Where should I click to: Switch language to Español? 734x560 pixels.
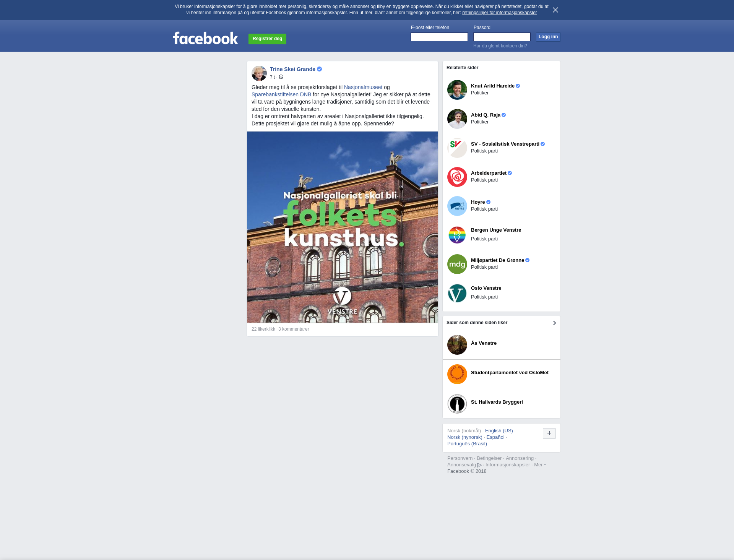[x=495, y=437]
